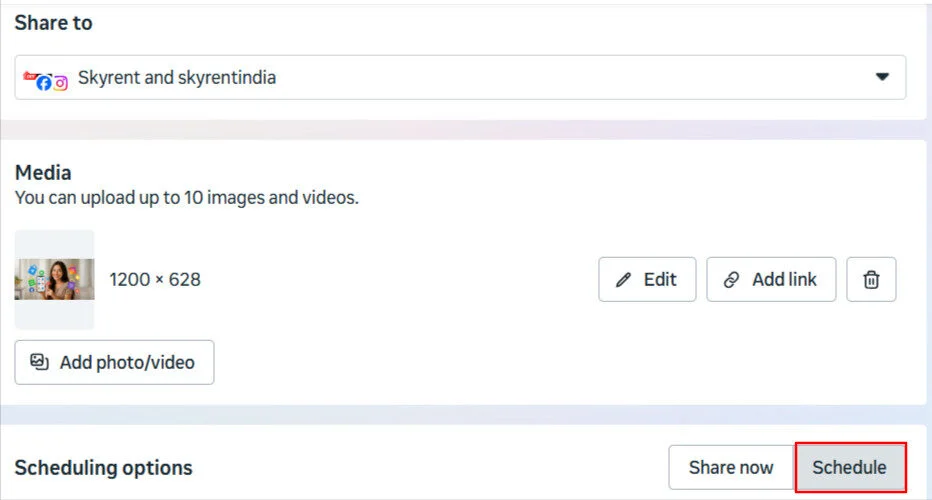This screenshot has height=500, width=932.
Task: Open the Share to account dropdown
Action: pos(460,77)
